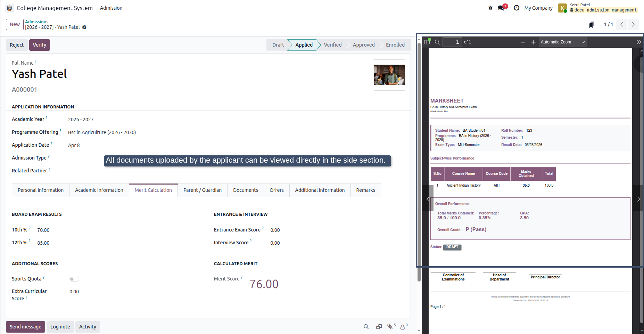Screen dimensions: 644x334
Task: Click the bookmark icon near the pager
Action: (x=591, y=25)
